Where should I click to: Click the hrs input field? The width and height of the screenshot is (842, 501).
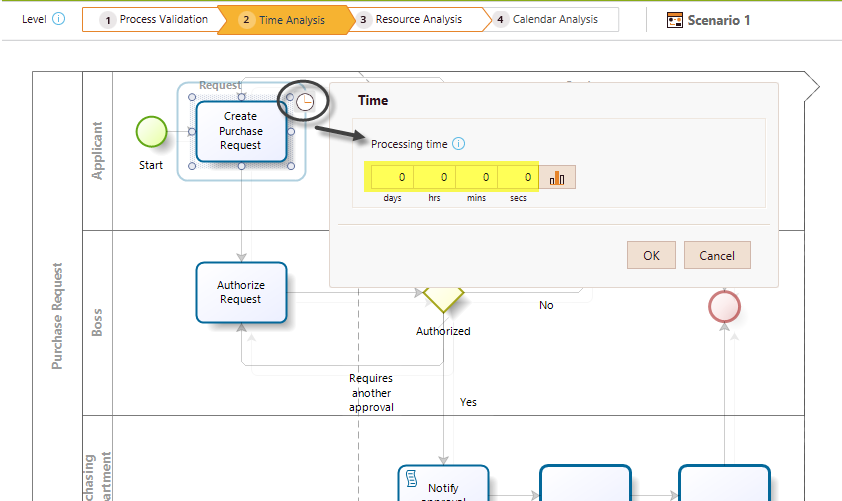pos(434,177)
